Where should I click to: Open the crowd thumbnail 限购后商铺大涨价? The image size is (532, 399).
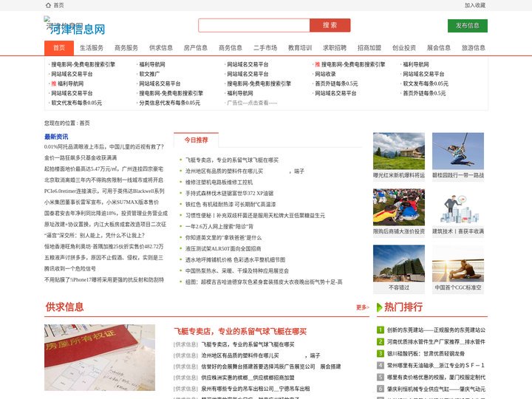pyautogui.click(x=399, y=208)
